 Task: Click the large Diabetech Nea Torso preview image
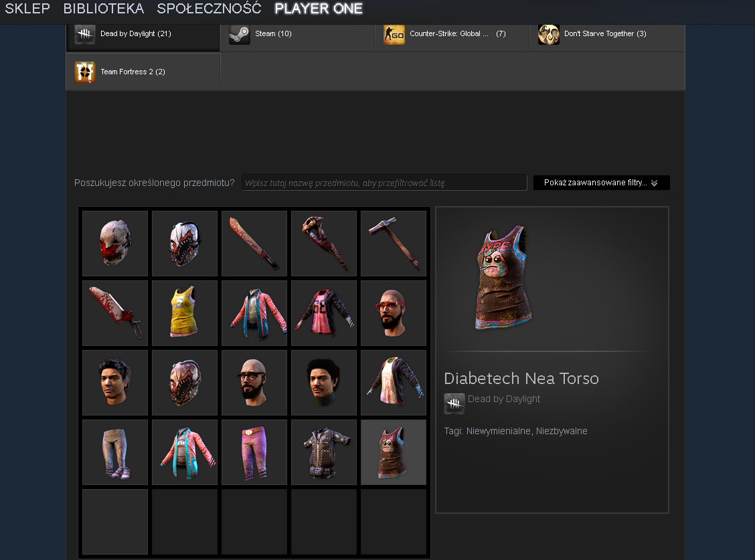coord(503,277)
